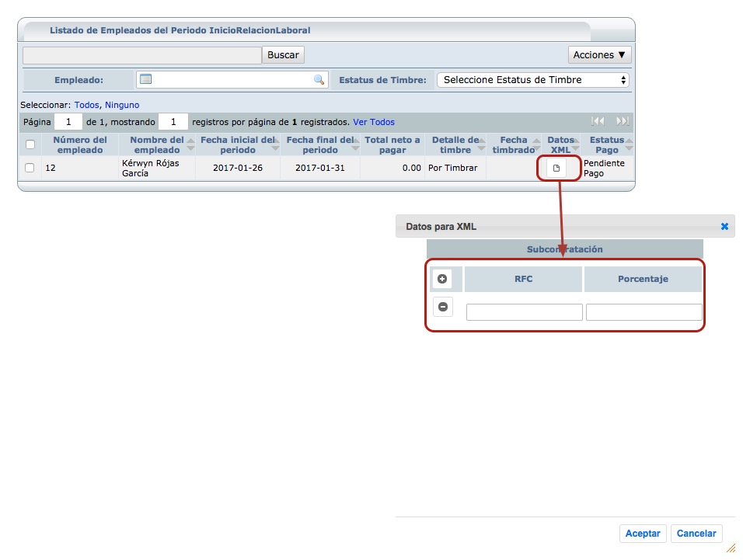Click the registros por página field

pyautogui.click(x=173, y=122)
